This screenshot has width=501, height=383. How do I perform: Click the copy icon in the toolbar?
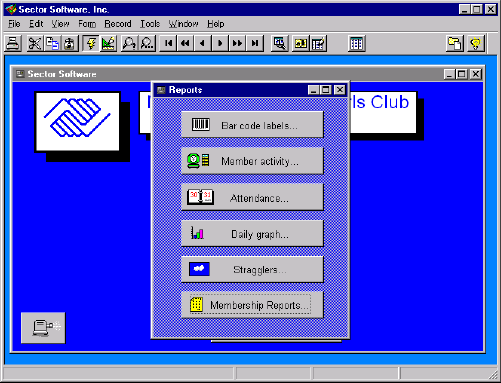(52, 43)
